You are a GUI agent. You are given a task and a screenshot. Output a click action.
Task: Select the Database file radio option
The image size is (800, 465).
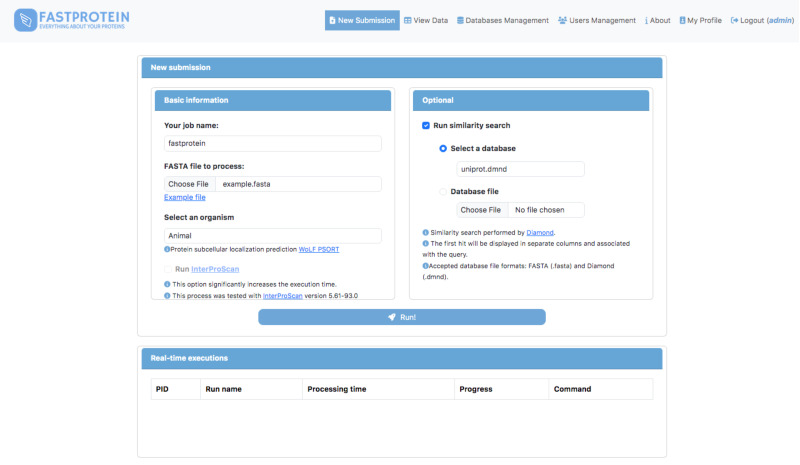click(443, 192)
